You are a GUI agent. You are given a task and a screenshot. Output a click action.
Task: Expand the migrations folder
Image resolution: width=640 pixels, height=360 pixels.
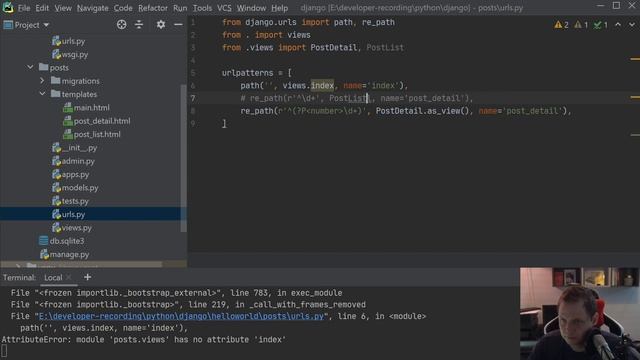click(x=42, y=80)
